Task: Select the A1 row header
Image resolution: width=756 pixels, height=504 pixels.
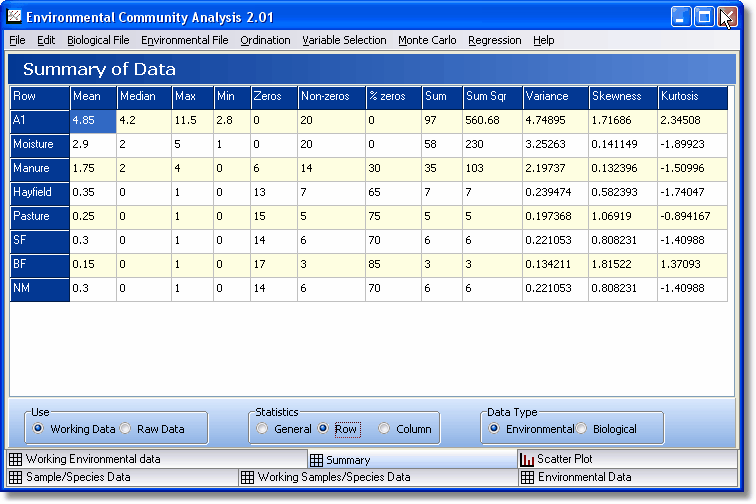Action: (x=40, y=122)
